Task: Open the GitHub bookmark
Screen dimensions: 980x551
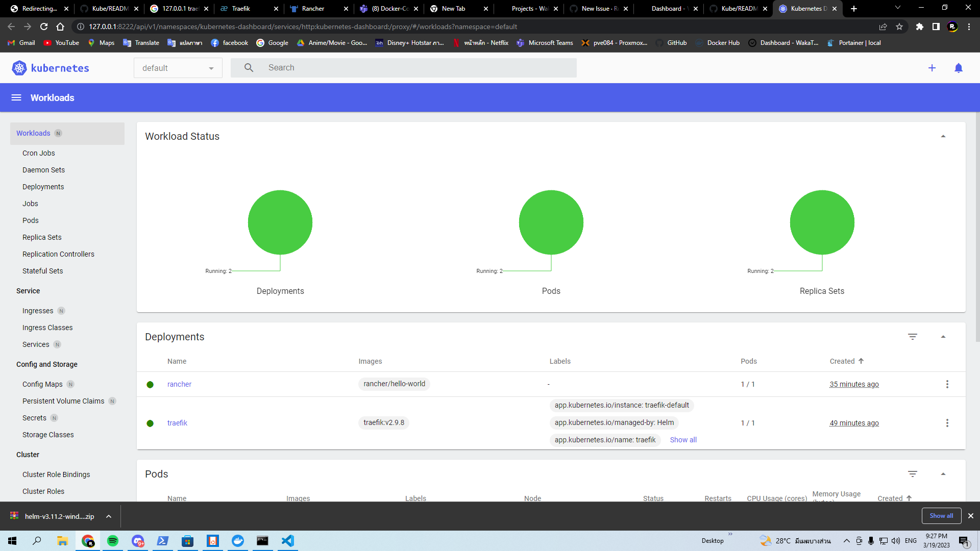Action: [x=671, y=43]
